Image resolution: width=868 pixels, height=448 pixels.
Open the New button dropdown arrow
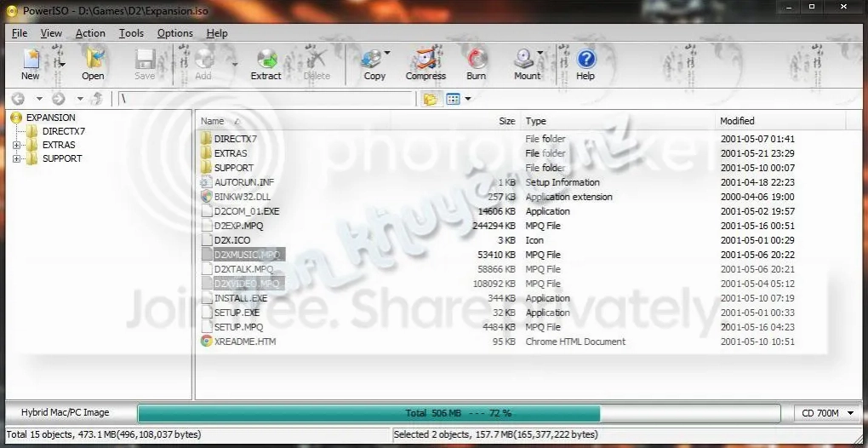pyautogui.click(x=63, y=65)
